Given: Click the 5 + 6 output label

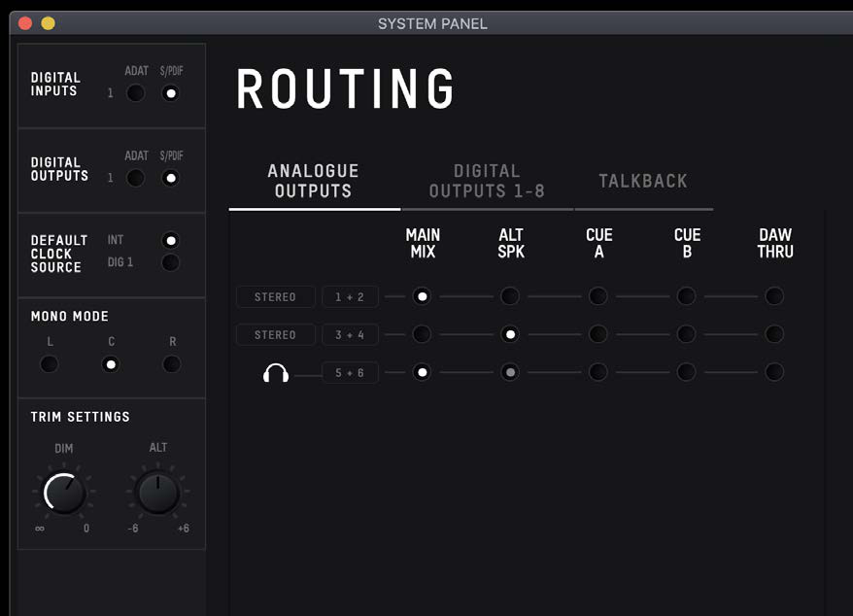Looking at the screenshot, I should coord(350,373).
